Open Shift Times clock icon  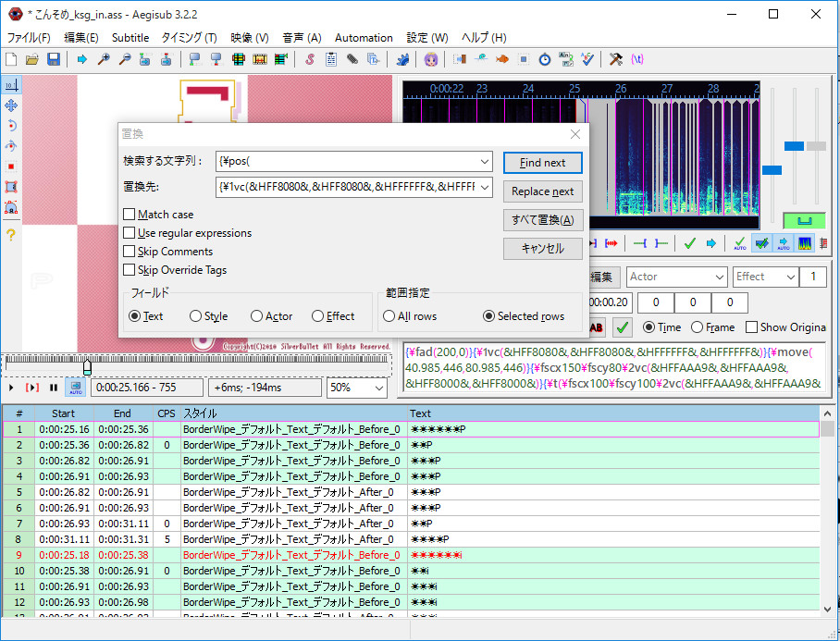coord(545,59)
